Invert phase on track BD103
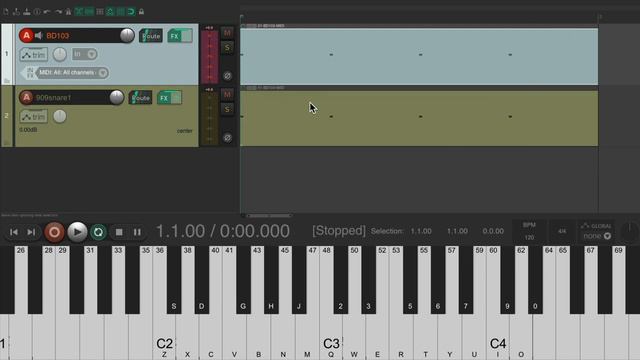The image size is (640, 360). click(227, 76)
